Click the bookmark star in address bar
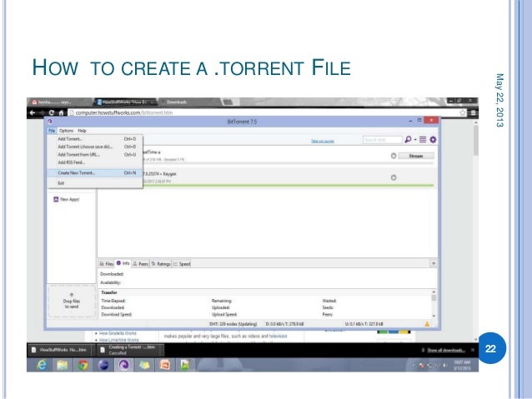532x399 pixels. [463, 112]
